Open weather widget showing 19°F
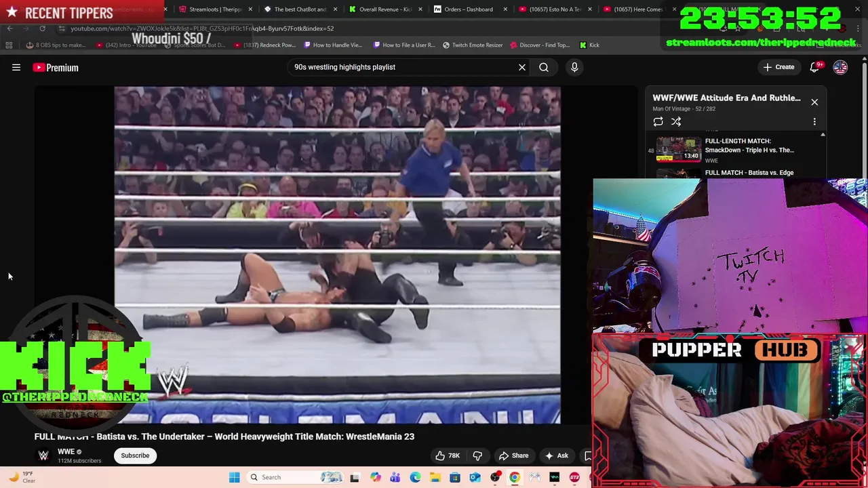Image resolution: width=868 pixels, height=488 pixels. [x=20, y=477]
